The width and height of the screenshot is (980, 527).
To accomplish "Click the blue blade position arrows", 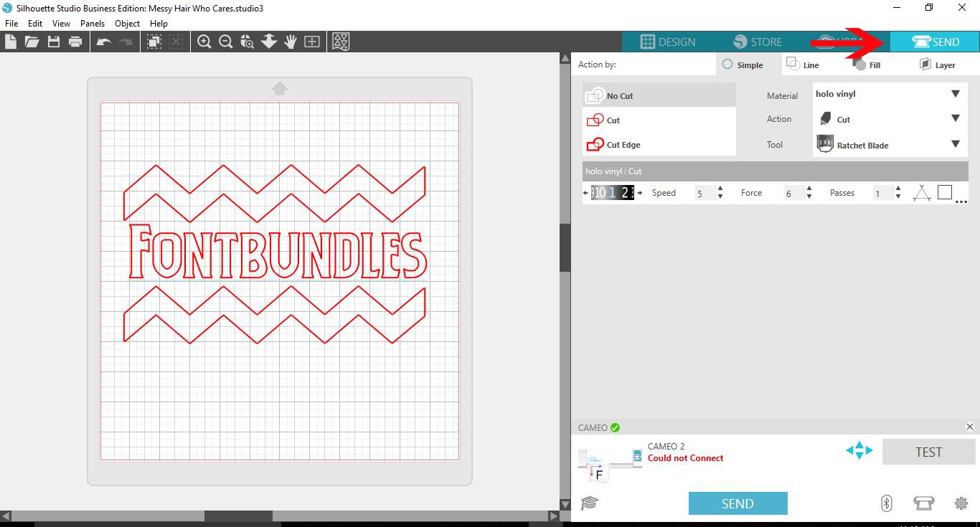I will pyautogui.click(x=859, y=451).
